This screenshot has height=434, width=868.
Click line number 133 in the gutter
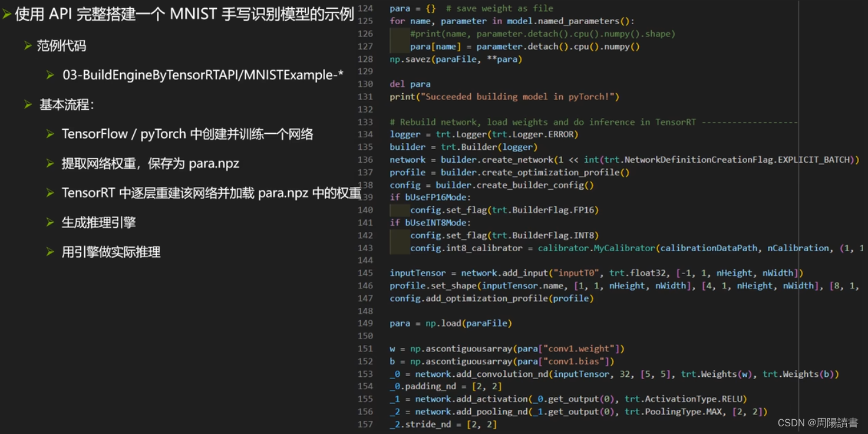click(x=365, y=121)
